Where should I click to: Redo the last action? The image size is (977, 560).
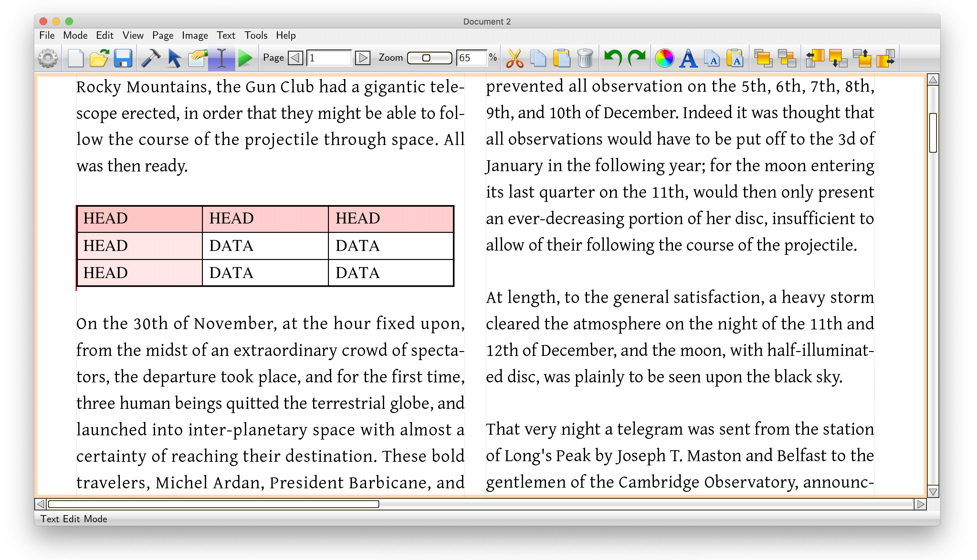pyautogui.click(x=636, y=58)
